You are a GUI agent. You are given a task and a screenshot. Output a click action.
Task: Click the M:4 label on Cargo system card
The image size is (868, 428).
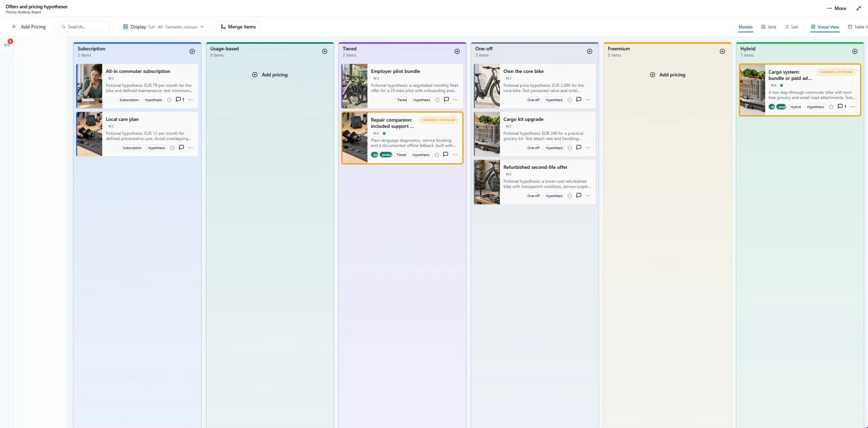coord(774,85)
